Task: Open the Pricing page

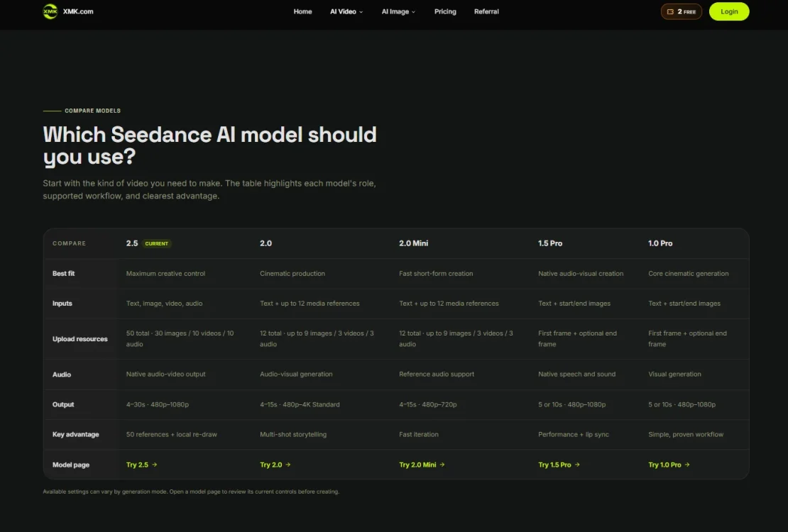Action: pos(445,11)
